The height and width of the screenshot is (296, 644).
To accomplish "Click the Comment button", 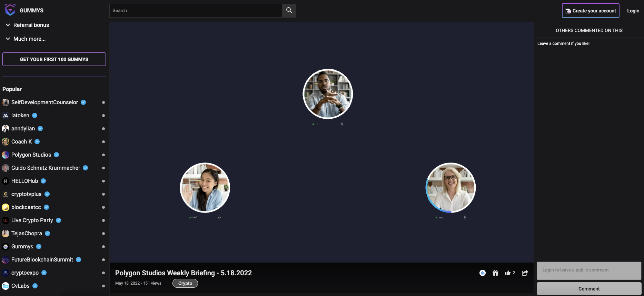I will pos(589,289).
